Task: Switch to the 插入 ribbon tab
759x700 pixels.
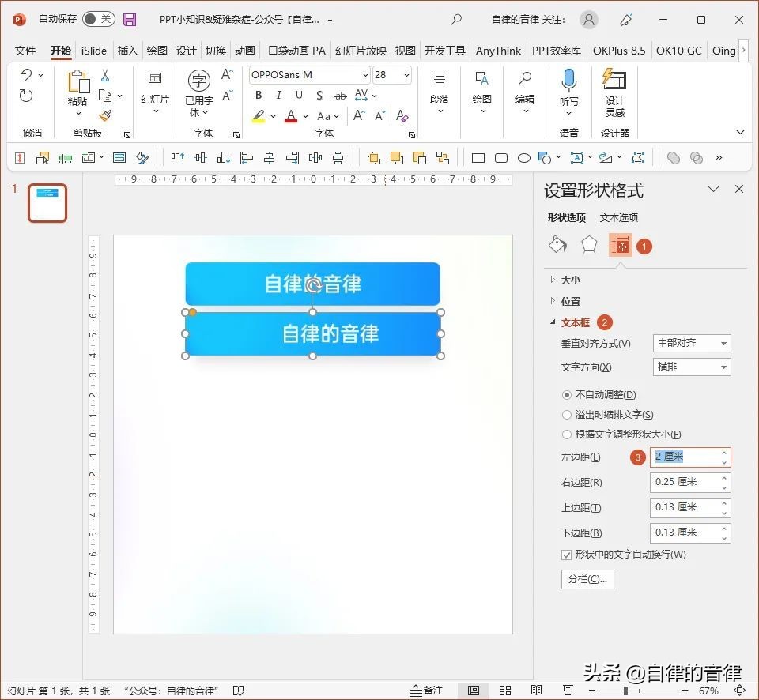Action: pos(127,50)
